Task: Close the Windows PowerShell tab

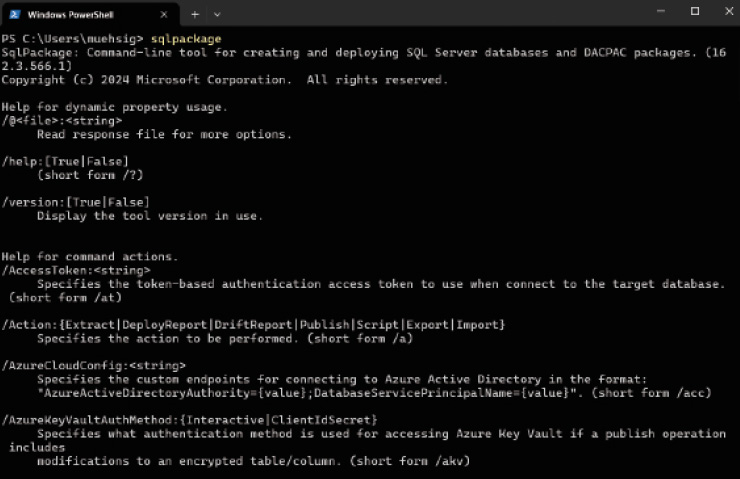Action: pyautogui.click(x=164, y=15)
